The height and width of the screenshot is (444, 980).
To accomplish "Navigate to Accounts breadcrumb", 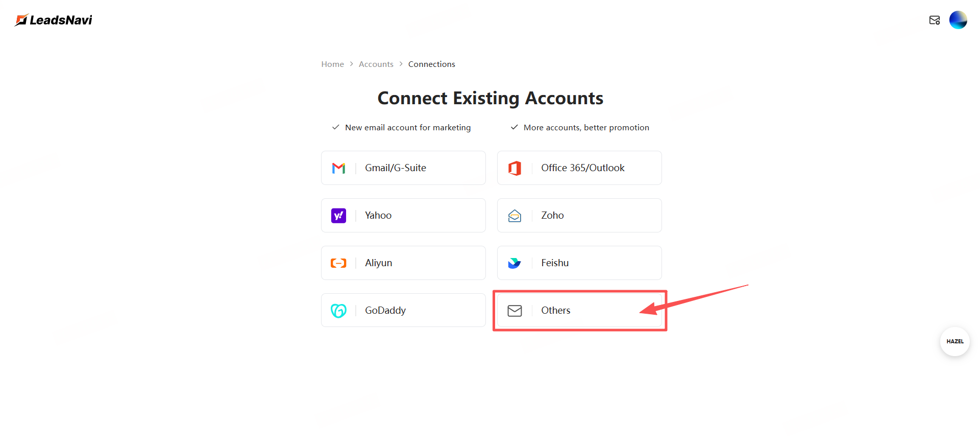I will tap(376, 64).
